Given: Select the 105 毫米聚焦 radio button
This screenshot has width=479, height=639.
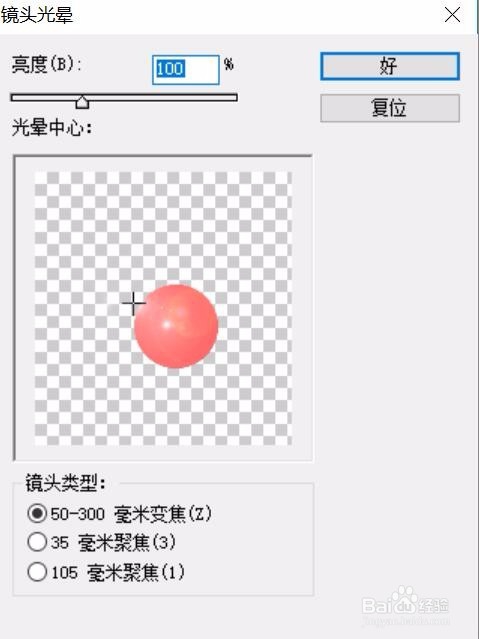Looking at the screenshot, I should tap(37, 572).
